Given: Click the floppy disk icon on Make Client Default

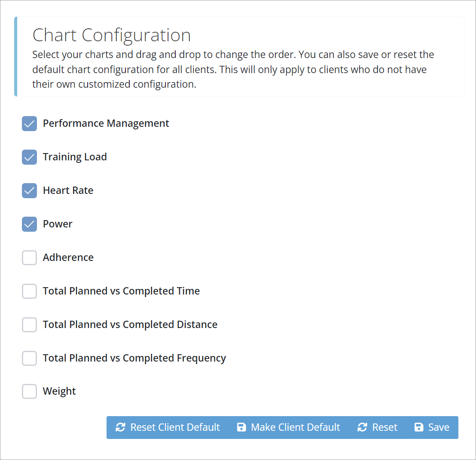Looking at the screenshot, I should 241,427.
